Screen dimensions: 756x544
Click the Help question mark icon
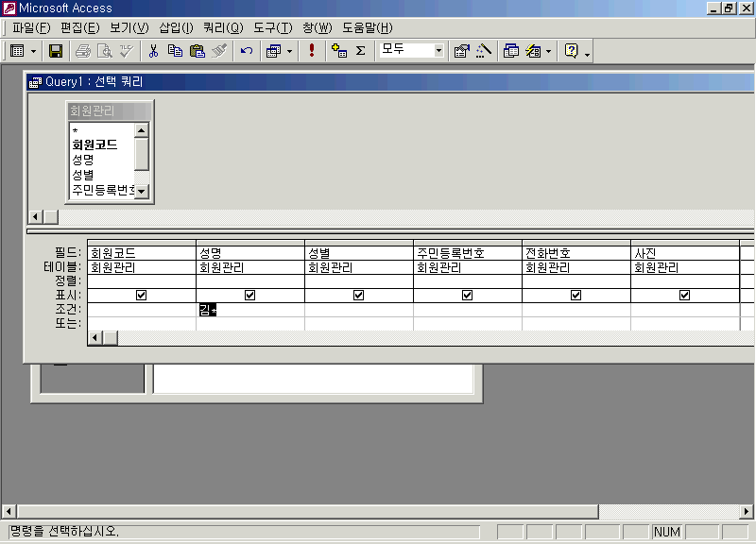[x=572, y=51]
